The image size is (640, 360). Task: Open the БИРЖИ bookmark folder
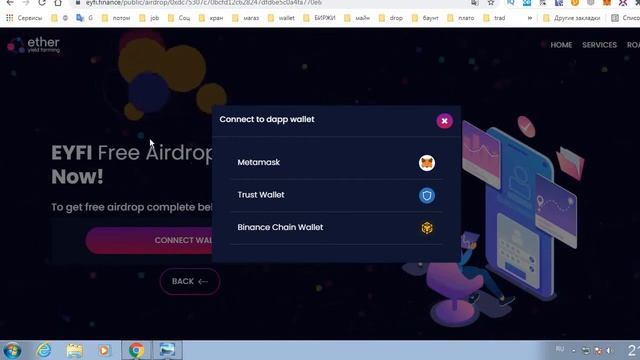point(320,18)
